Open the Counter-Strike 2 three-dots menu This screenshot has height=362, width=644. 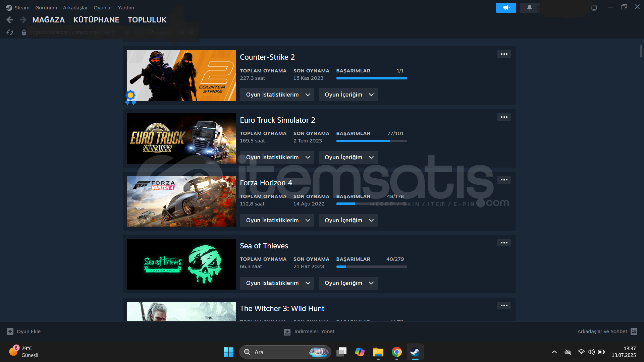[504, 54]
